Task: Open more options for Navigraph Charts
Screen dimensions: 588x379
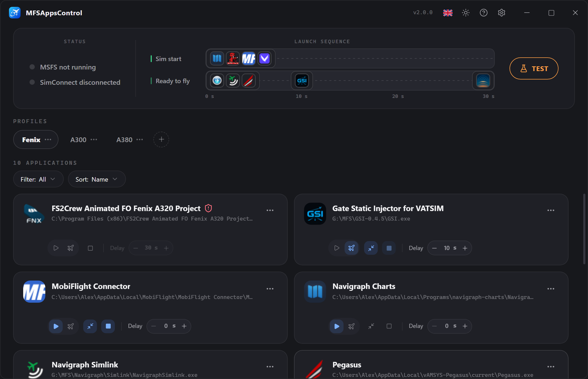Action: 551,289
